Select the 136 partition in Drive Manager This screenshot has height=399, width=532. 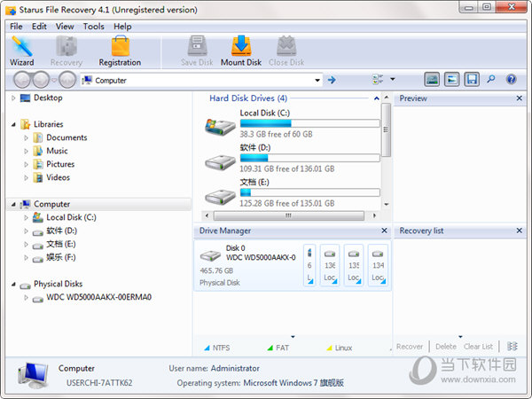[330, 265]
